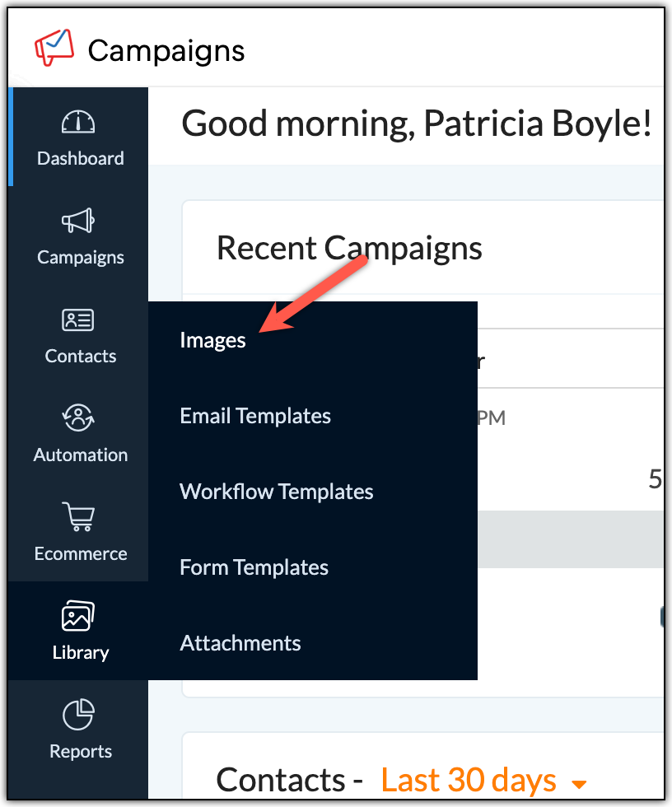Screen dimensions: 672x807
Task: Click the Good morning greeting text
Action: pyautogui.click(x=417, y=124)
